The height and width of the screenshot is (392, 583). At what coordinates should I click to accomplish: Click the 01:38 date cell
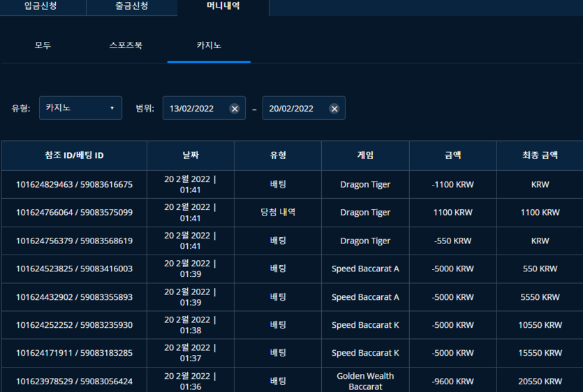tap(191, 325)
